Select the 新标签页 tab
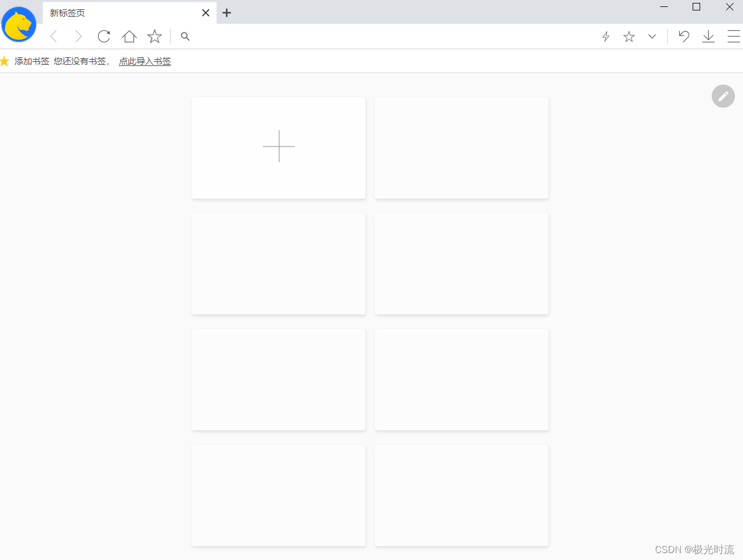 click(130, 13)
